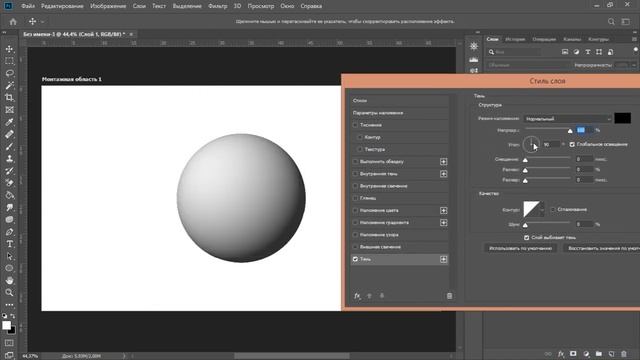The image size is (640, 360).
Task: Open the layer opacity dropdown arrow in Layers panel
Action: pos(633,65)
